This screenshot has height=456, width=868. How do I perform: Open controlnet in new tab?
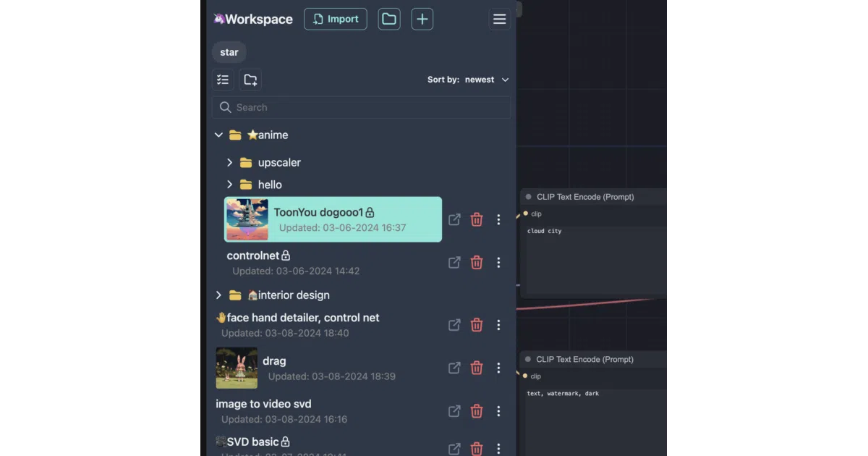pos(454,263)
